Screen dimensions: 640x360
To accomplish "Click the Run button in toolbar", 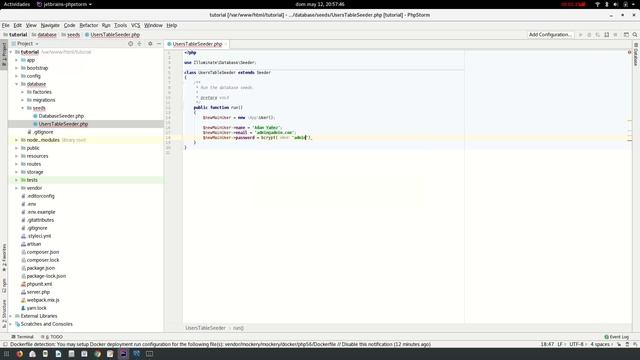I will (580, 35).
